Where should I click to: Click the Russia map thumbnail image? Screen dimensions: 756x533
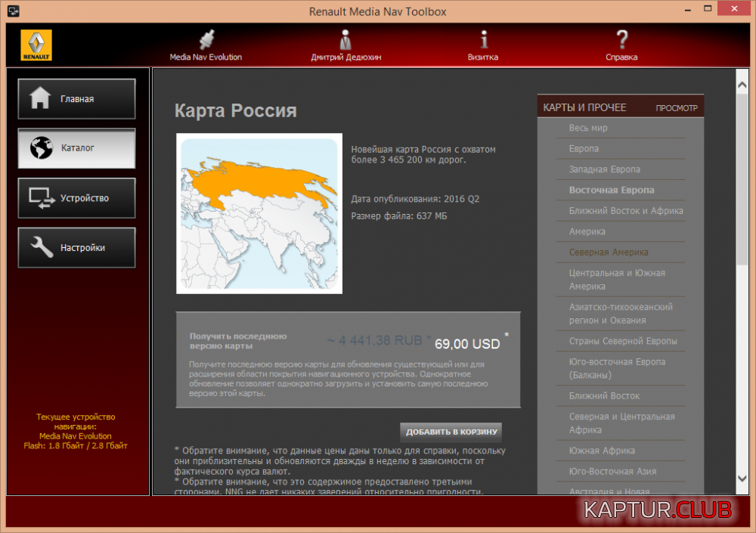259,213
